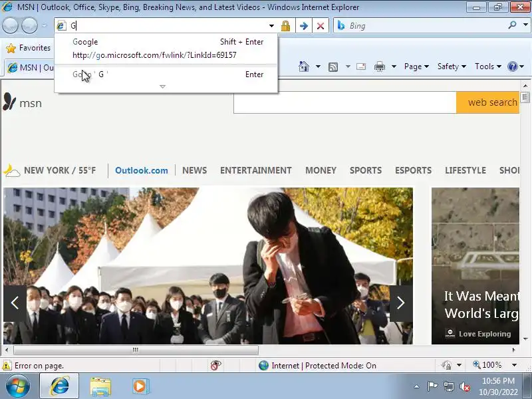Click the blue Go arrow button
The image size is (532, 399).
(304, 26)
